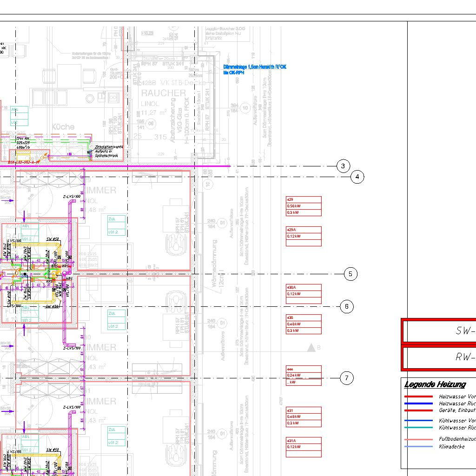Click grid axis bubble number 3
Image resolution: width=476 pixels, height=476 pixels.
click(343, 166)
